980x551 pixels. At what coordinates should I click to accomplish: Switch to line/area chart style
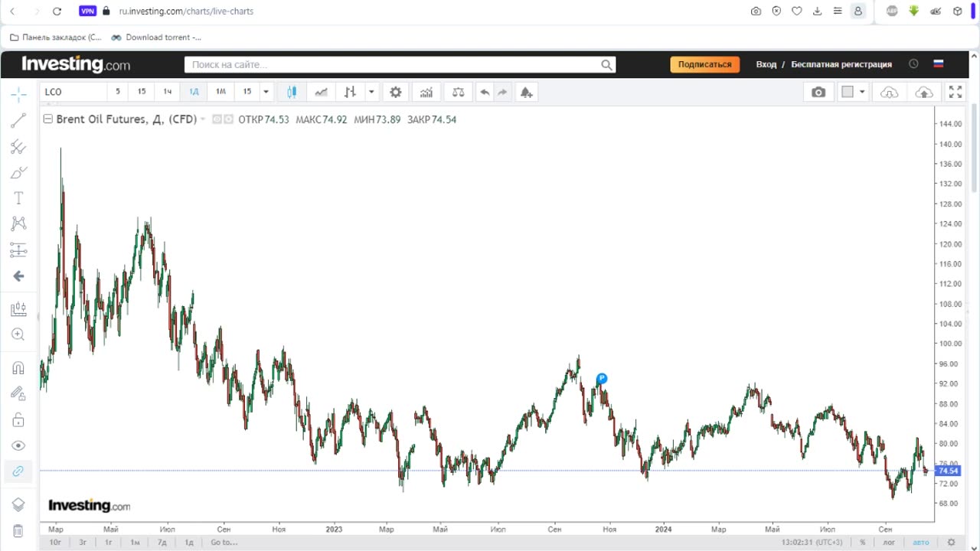pyautogui.click(x=321, y=92)
